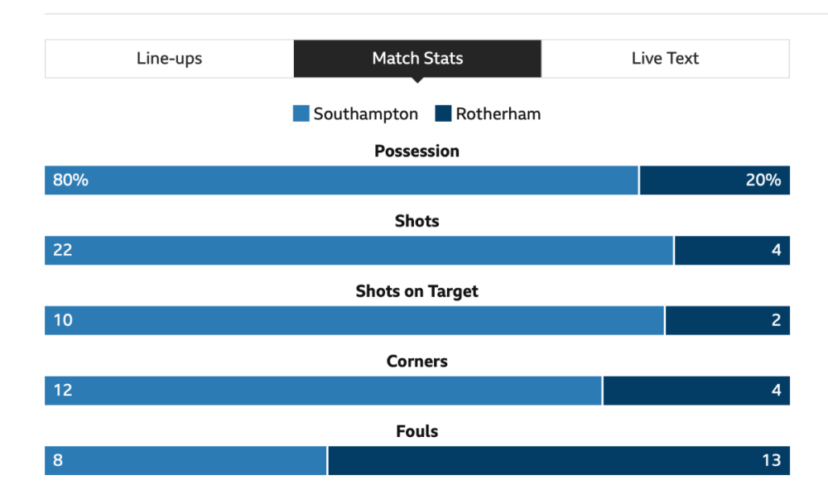Click the Rotherham Shots bar showing 4
828x504 pixels.
tap(732, 250)
